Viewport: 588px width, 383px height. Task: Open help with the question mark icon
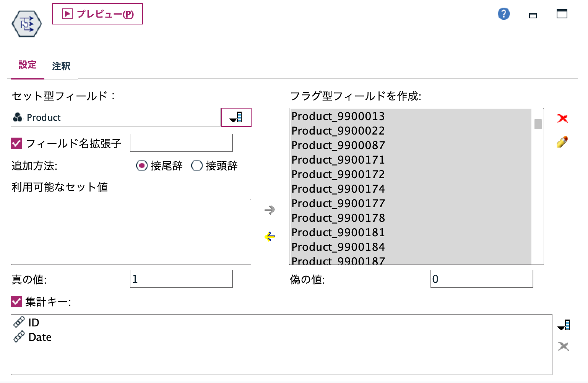pyautogui.click(x=504, y=14)
